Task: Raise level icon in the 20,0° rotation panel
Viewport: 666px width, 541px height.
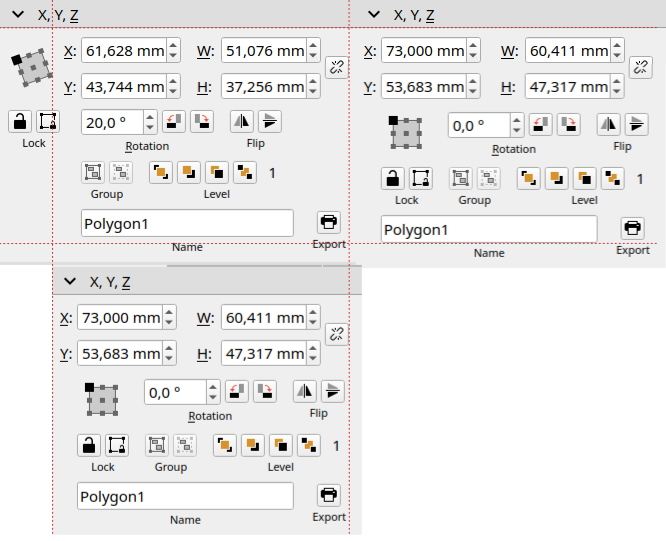Action: pyautogui.click(x=160, y=172)
